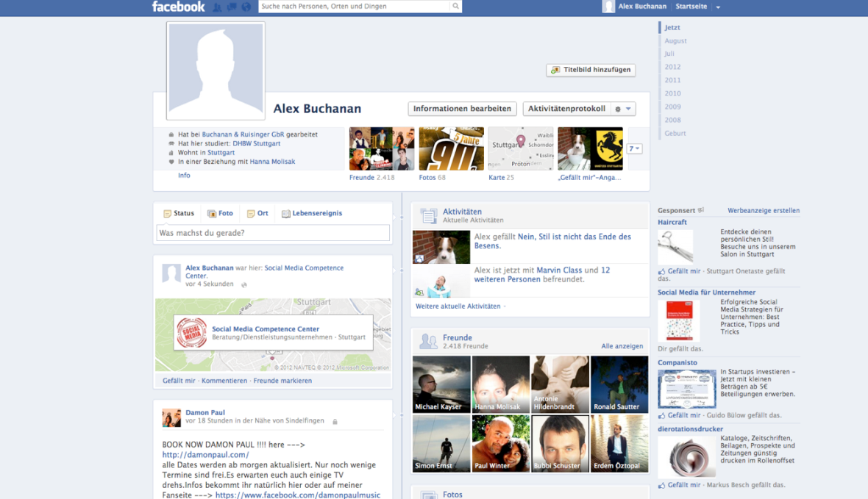The height and width of the screenshot is (499, 868).
Task: Open friend requests icon in top bar
Action: [x=218, y=7]
